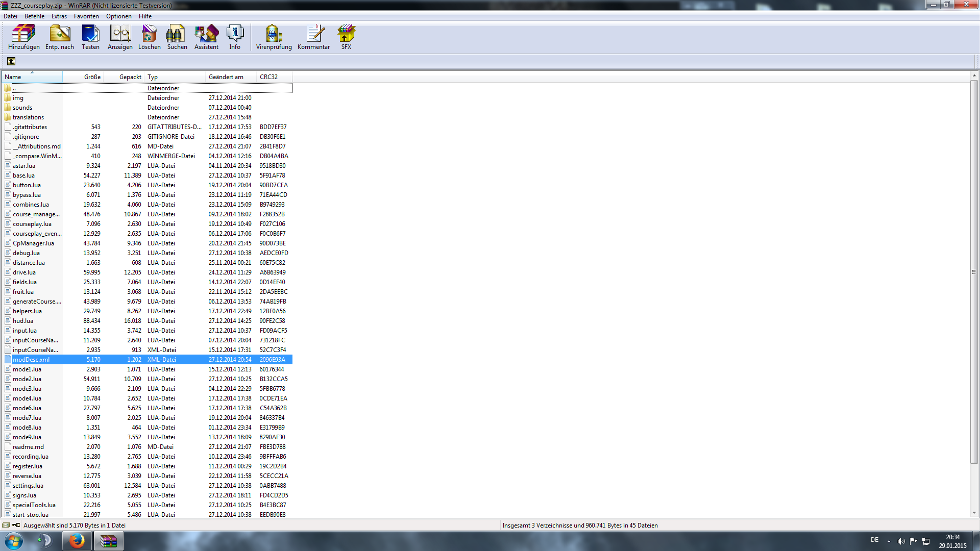Open Firefox from the taskbar
The width and height of the screenshot is (980, 551).
(x=77, y=541)
